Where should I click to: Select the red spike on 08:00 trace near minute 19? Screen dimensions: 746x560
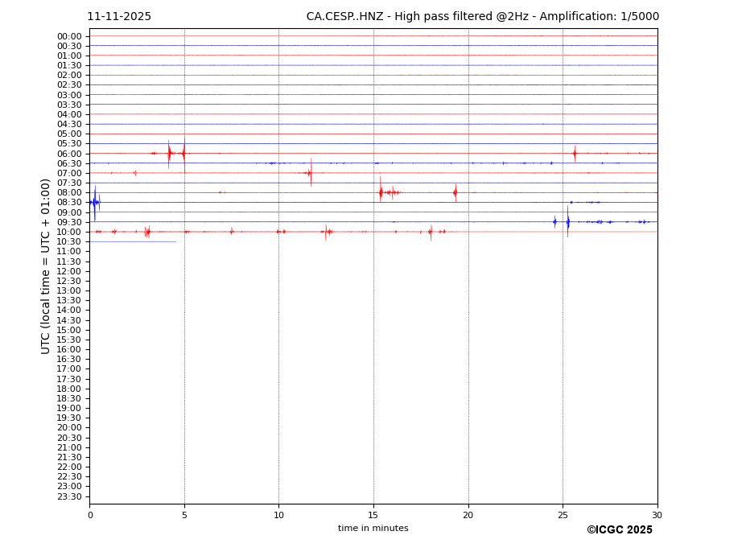455,191
